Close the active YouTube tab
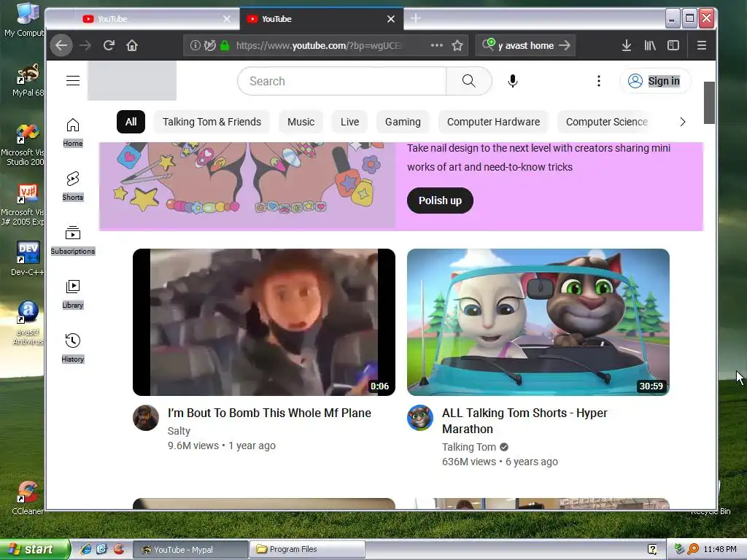Viewport: 747px width, 560px height. pos(391,19)
